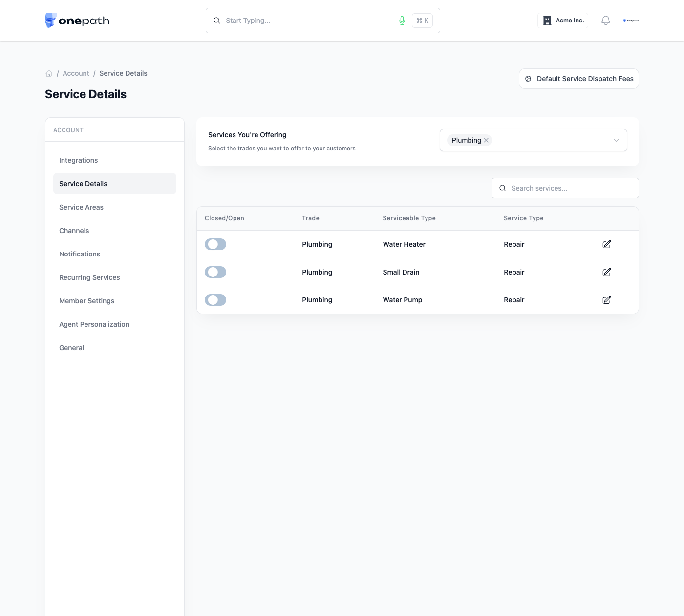Click the Trade column header
Screen dimensions: 684x616
311,218
